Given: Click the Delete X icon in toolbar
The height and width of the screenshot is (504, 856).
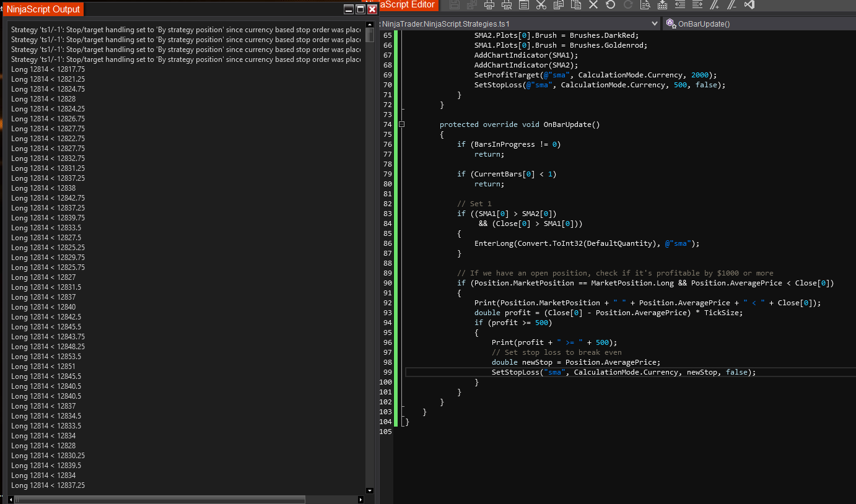Looking at the screenshot, I should click(593, 5).
